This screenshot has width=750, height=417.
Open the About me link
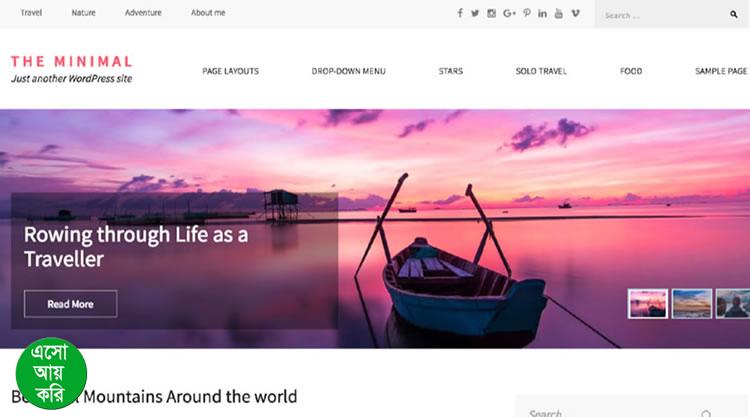tap(208, 13)
